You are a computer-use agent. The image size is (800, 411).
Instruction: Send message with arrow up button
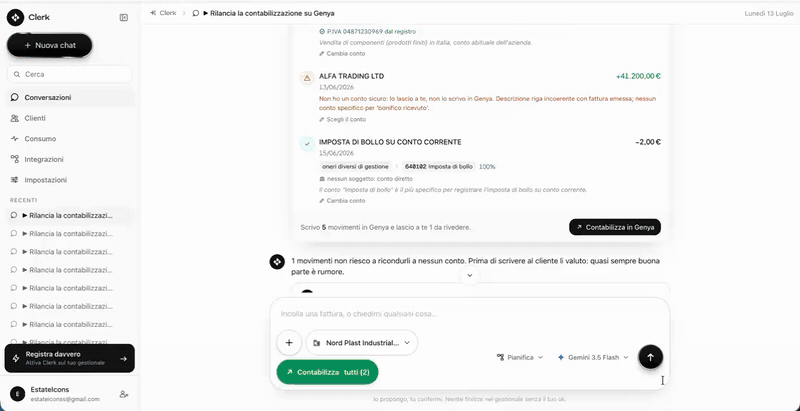pos(651,357)
